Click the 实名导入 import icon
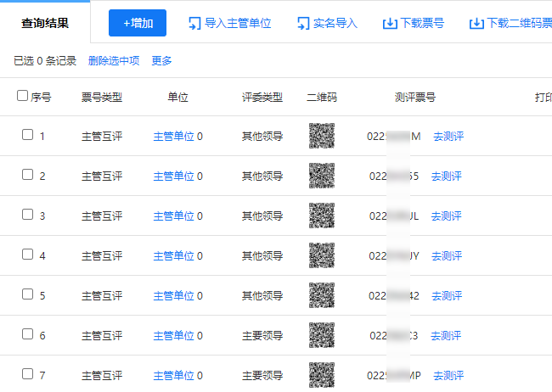This screenshot has width=552, height=392. coord(303,24)
